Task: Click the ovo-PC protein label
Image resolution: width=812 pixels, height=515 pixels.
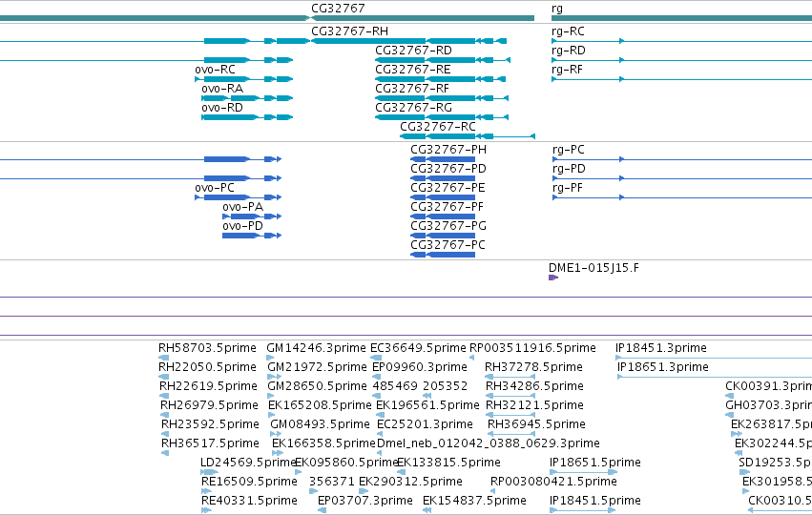Action: click(x=215, y=188)
